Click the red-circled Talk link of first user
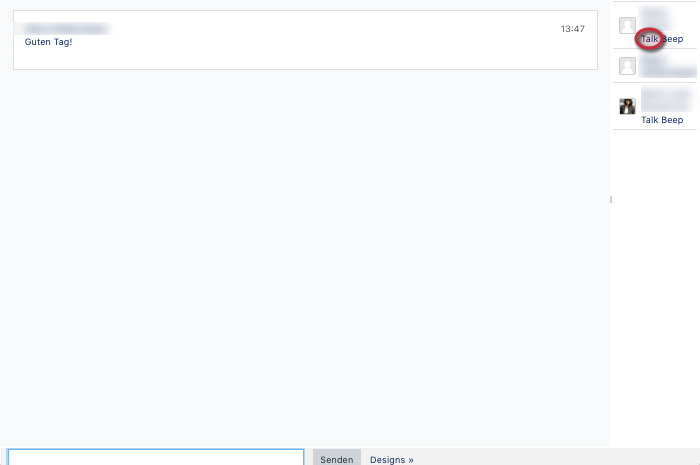 (650, 39)
